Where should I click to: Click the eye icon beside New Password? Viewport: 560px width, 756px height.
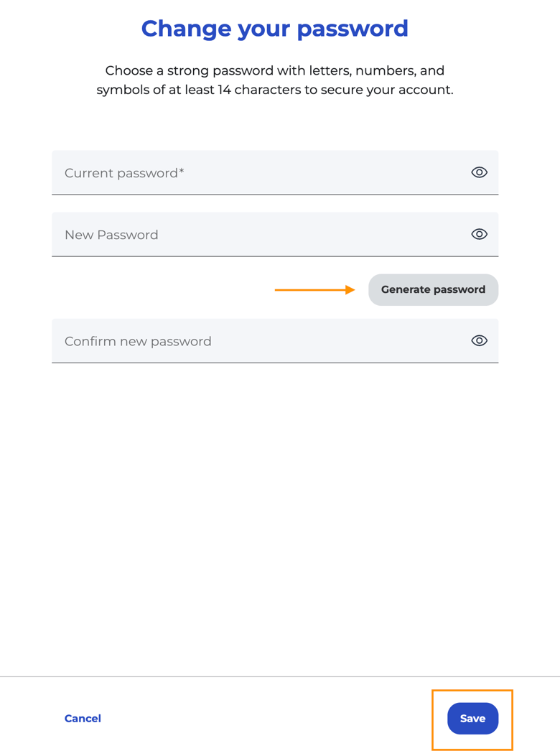[x=478, y=234]
